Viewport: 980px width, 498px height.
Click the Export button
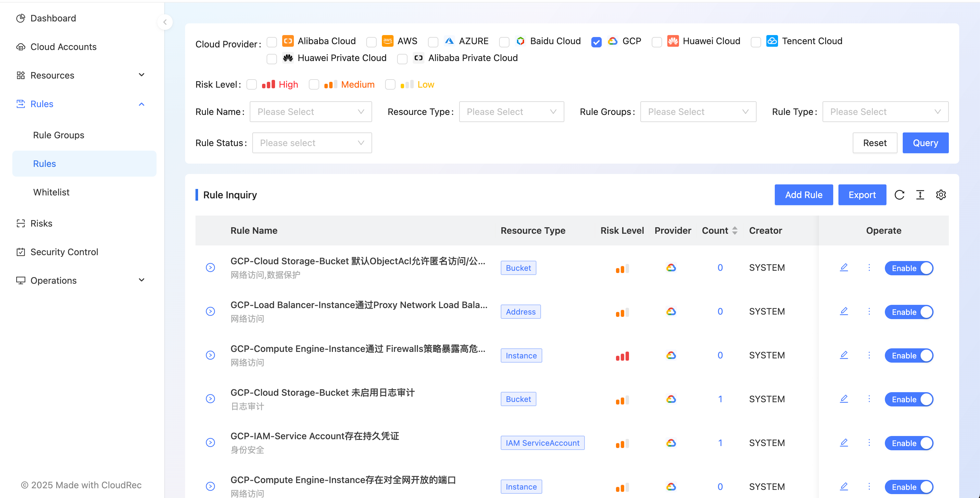pos(862,195)
